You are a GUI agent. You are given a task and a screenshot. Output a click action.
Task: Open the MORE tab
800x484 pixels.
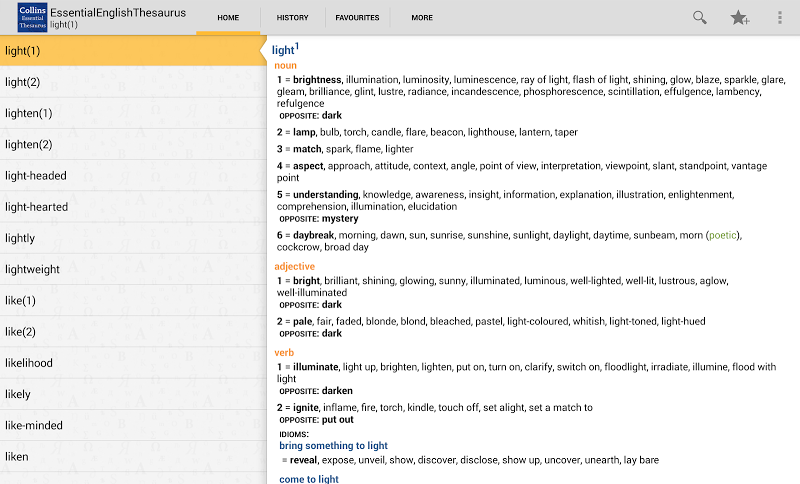(x=422, y=17)
